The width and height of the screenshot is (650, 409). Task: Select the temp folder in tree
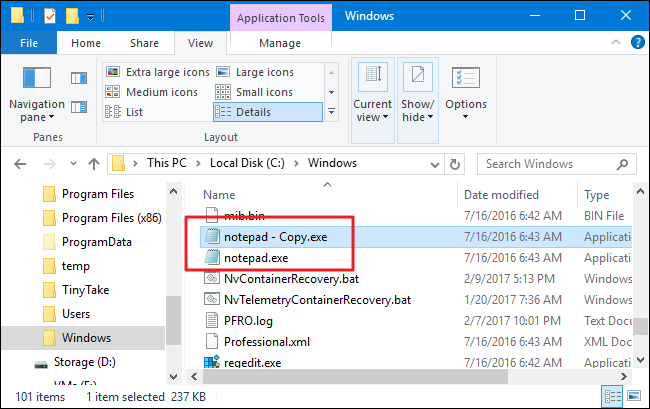(66, 266)
